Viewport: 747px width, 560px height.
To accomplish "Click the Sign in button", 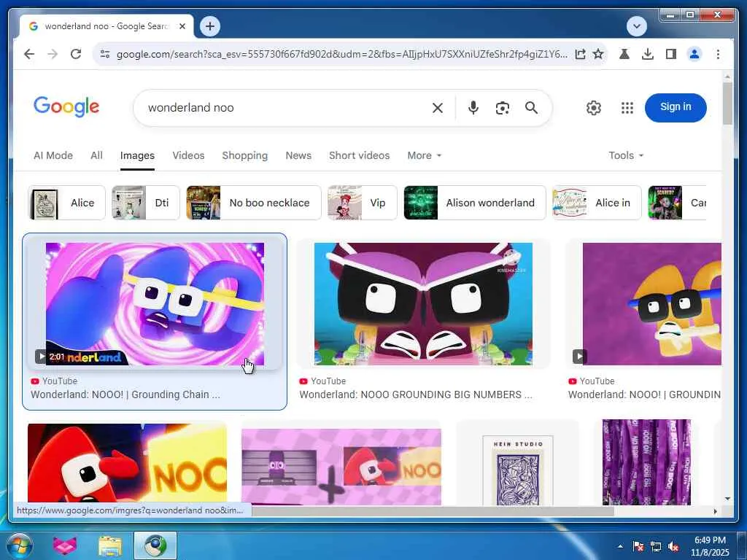I will tap(675, 107).
